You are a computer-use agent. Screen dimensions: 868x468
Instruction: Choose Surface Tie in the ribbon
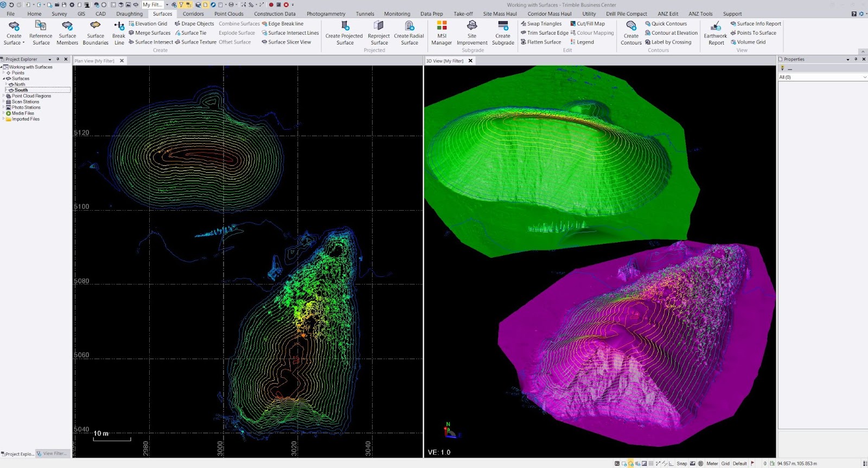pyautogui.click(x=190, y=33)
